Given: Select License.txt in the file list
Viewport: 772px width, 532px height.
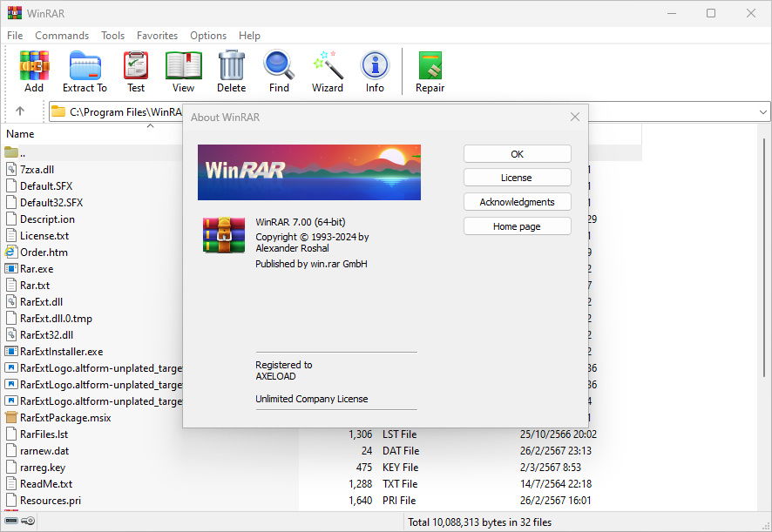Looking at the screenshot, I should [x=44, y=236].
